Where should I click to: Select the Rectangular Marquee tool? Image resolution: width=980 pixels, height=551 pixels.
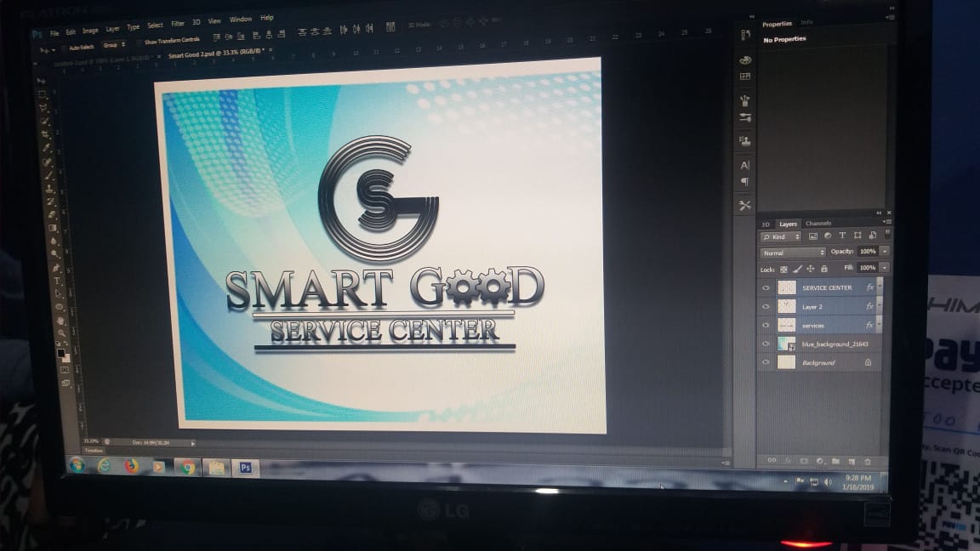(42, 94)
